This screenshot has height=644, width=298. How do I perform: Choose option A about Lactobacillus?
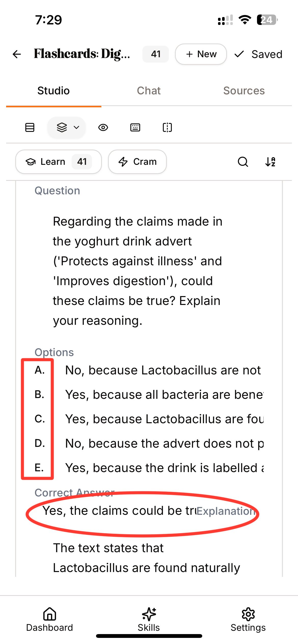pos(149,370)
